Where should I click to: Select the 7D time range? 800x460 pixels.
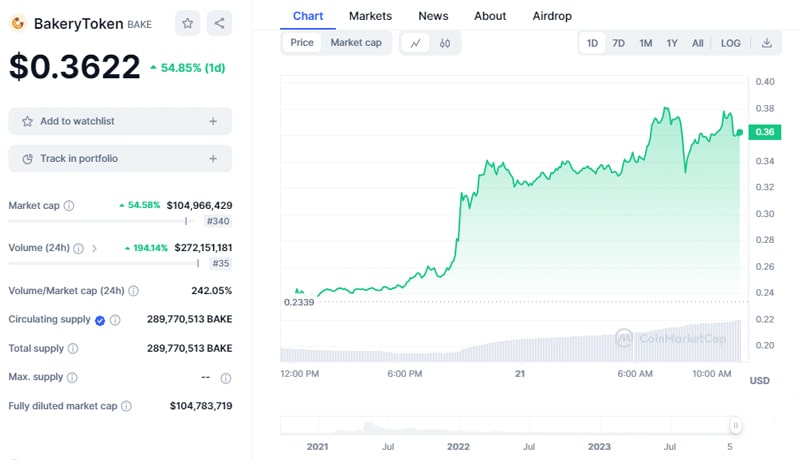[619, 43]
